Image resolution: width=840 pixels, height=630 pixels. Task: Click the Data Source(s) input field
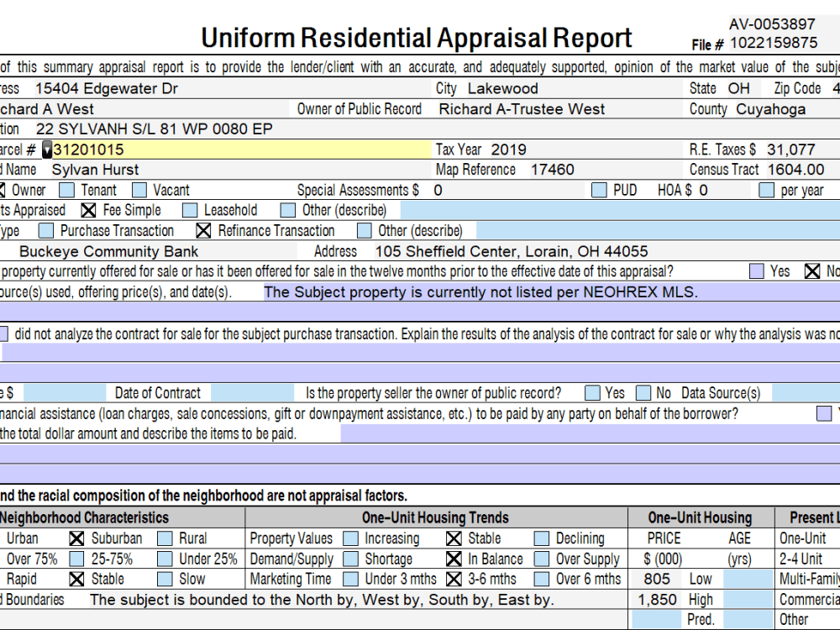[806, 393]
